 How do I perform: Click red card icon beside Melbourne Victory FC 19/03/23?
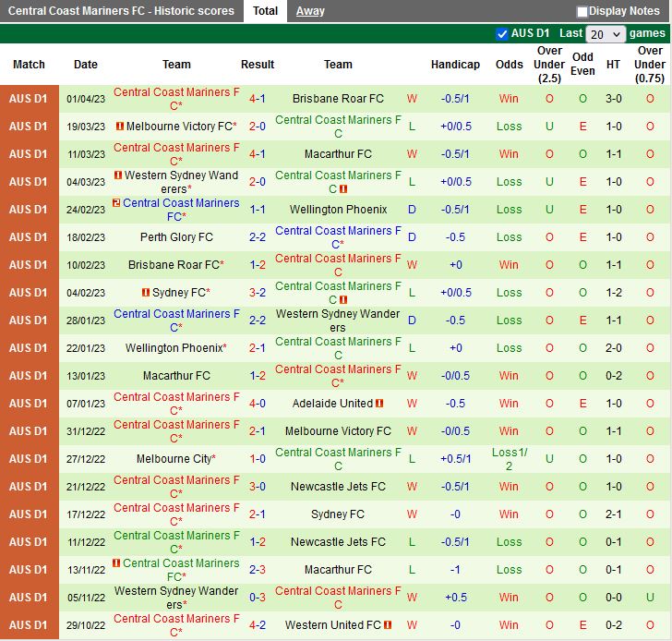120,126
